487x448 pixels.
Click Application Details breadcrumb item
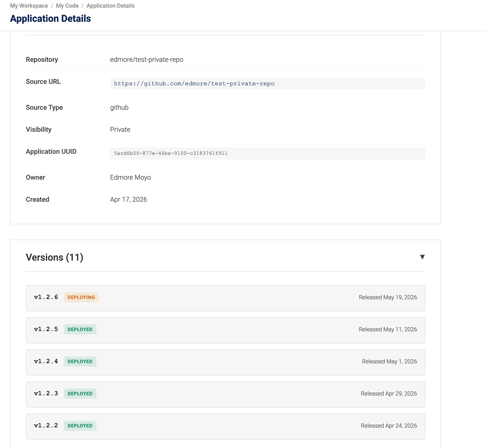click(110, 6)
